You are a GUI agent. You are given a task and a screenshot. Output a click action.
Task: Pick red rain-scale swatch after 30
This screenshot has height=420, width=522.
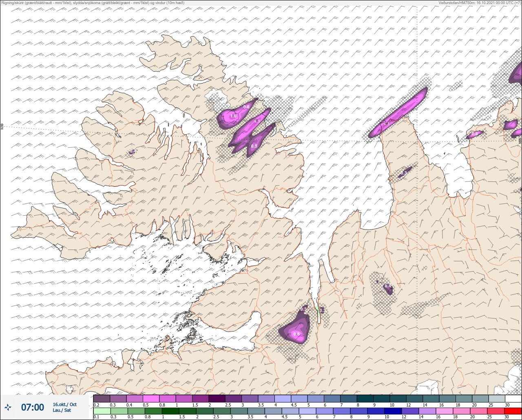pos(513,411)
